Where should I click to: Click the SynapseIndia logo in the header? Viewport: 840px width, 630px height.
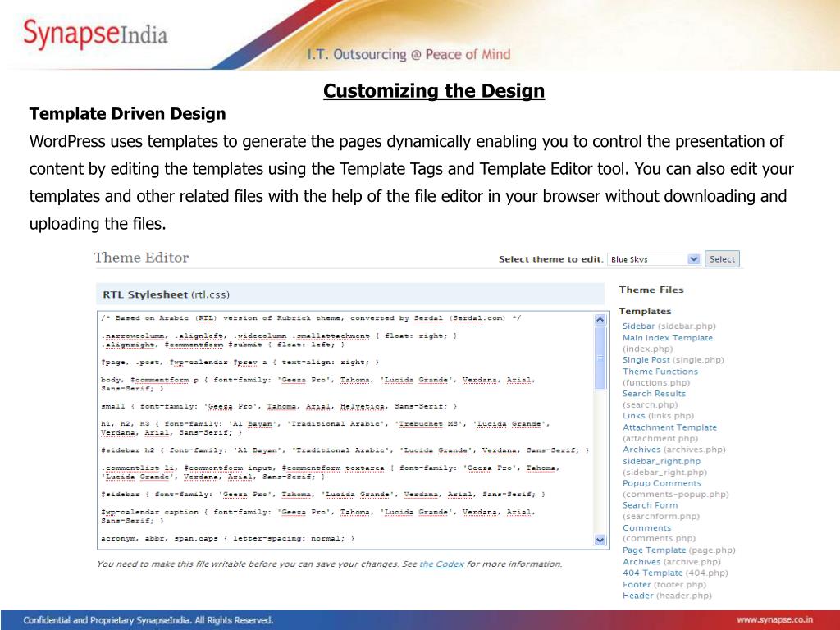[x=95, y=34]
